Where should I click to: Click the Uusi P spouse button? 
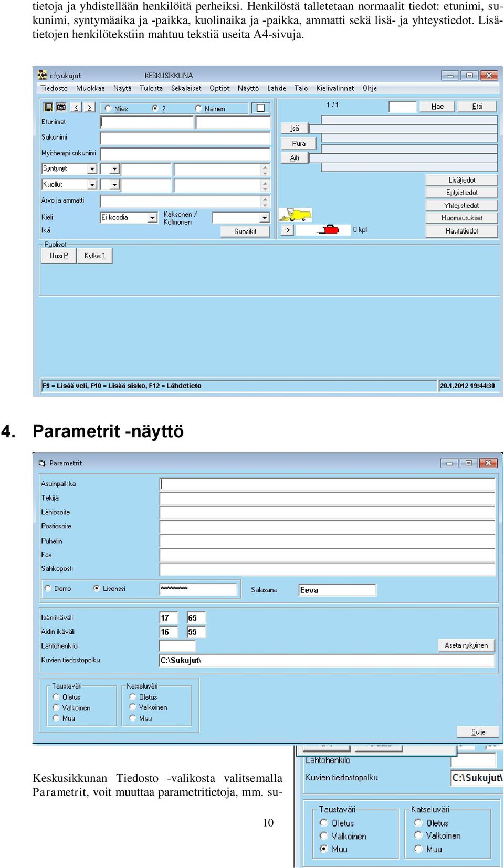(59, 256)
